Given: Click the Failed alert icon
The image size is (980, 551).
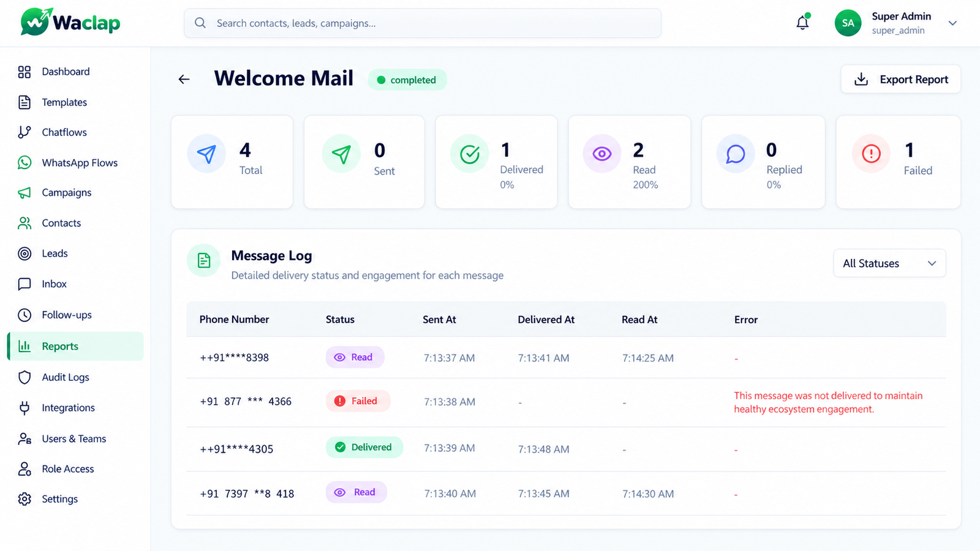Looking at the screenshot, I should click(x=871, y=154).
